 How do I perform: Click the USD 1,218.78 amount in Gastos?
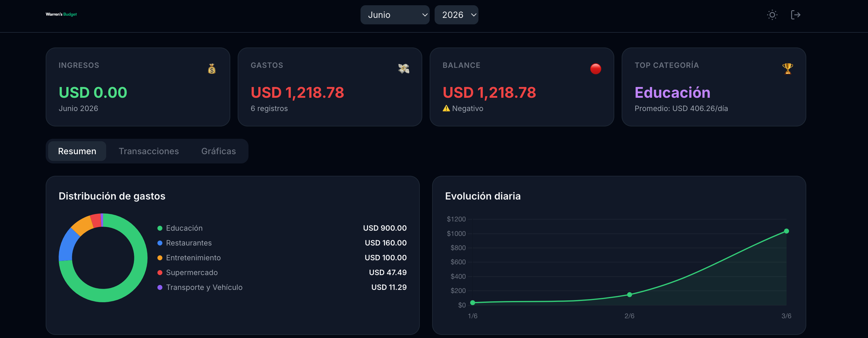297,93
